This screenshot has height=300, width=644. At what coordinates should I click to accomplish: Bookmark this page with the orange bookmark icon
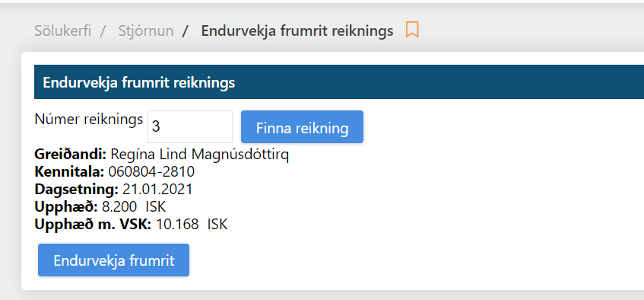(412, 30)
